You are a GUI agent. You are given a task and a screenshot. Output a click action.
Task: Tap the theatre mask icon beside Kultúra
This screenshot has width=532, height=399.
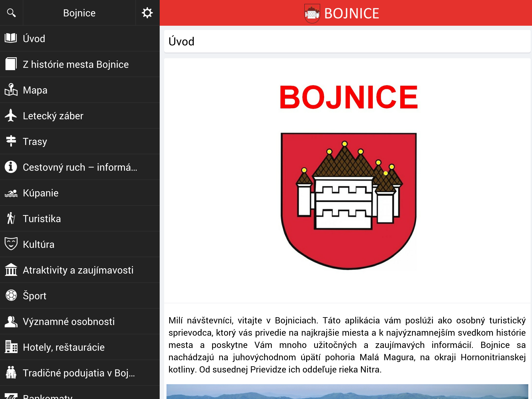[x=11, y=244]
